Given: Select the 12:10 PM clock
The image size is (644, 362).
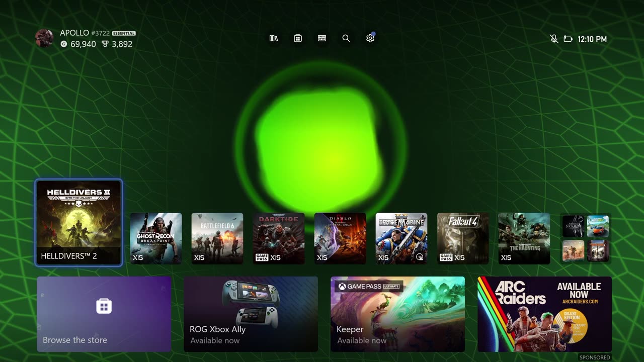Looking at the screenshot, I should 592,39.
